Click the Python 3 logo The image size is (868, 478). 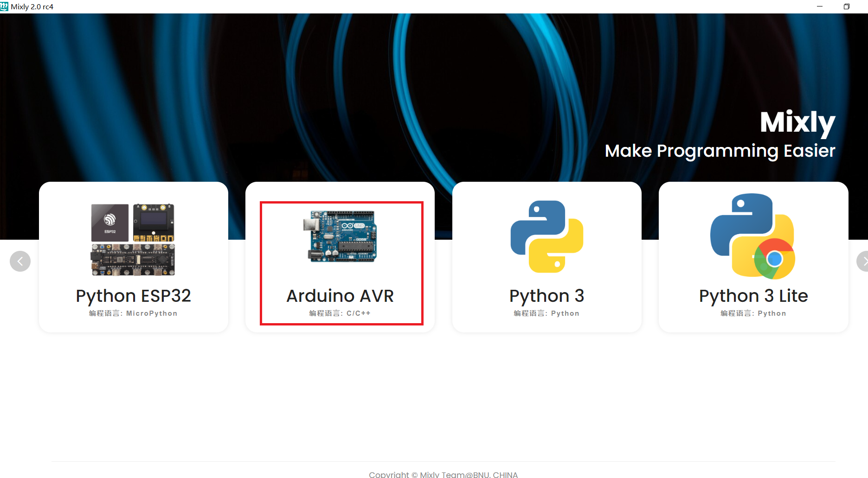(547, 236)
